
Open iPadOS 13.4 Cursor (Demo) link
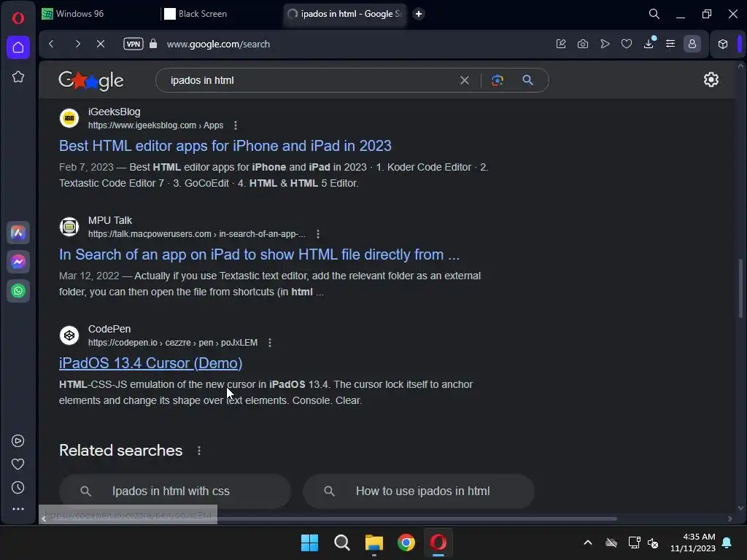150,363
